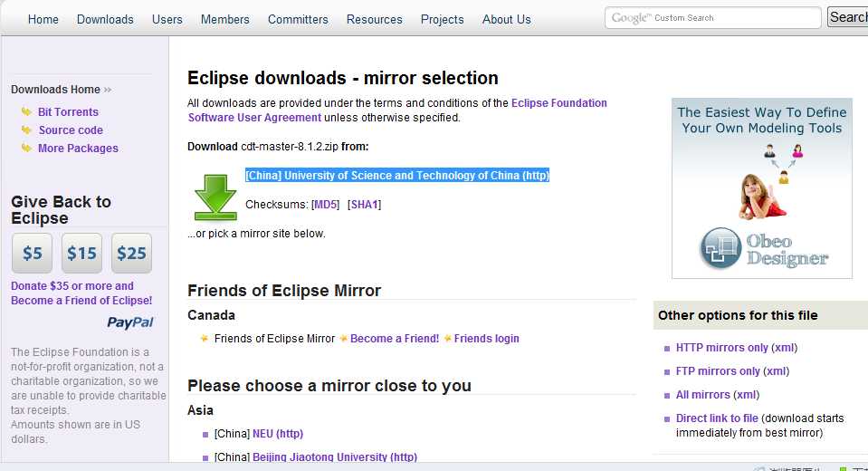Open the Bit Torrents link
868x471 pixels.
(x=68, y=112)
